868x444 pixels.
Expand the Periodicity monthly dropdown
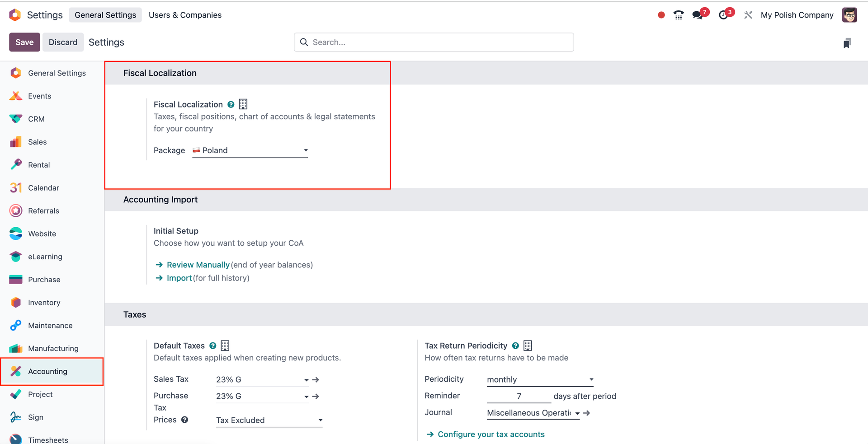[x=591, y=379]
